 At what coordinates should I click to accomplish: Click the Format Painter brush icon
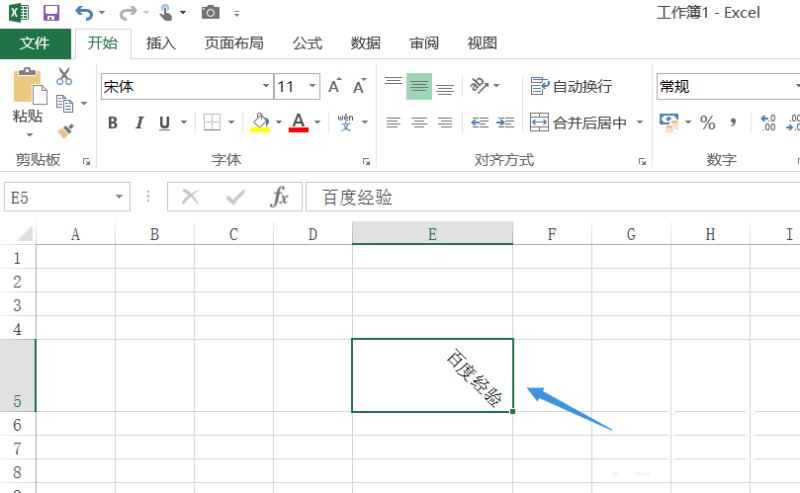[65, 131]
